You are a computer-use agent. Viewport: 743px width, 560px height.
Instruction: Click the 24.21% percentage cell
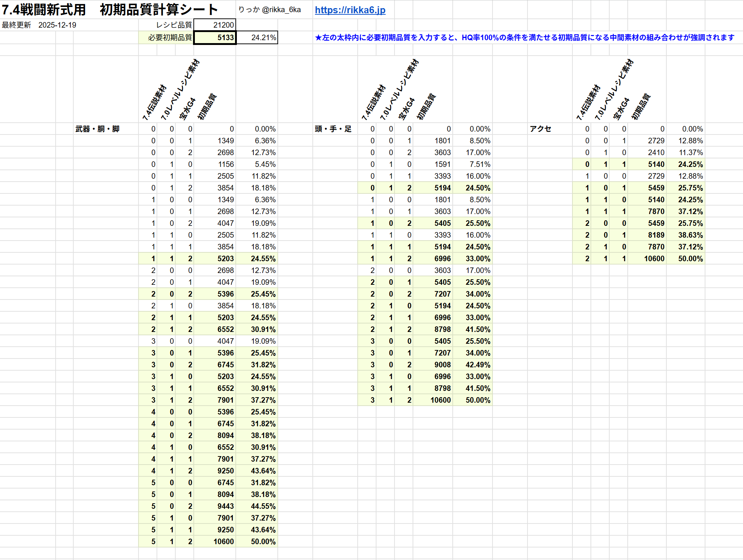[x=257, y=38]
